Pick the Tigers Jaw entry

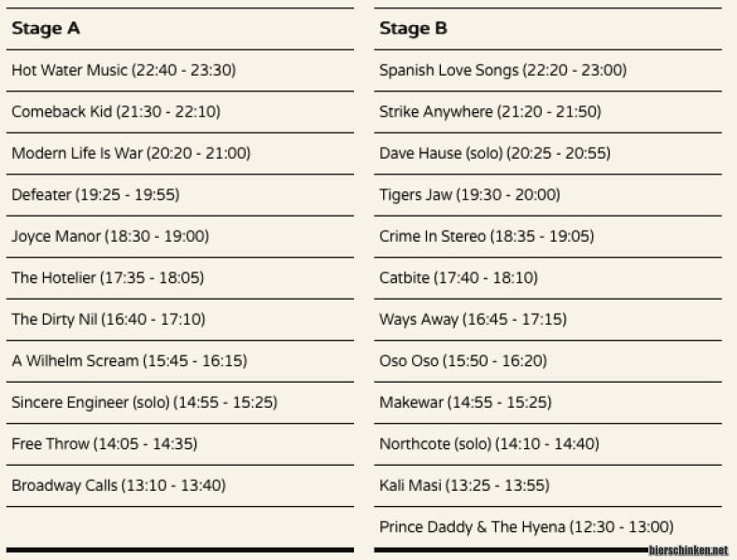469,195
